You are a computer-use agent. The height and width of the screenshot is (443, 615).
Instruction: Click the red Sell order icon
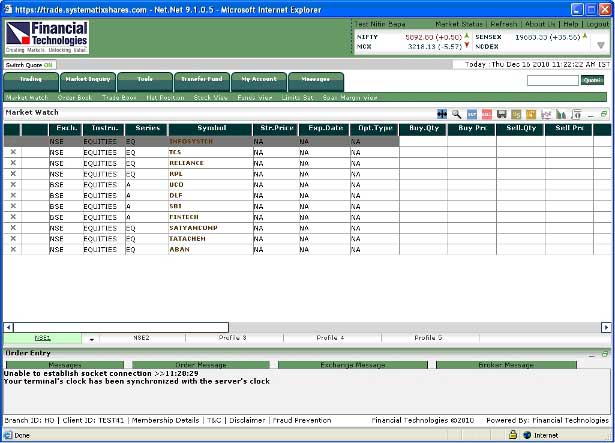pyautogui.click(x=487, y=114)
